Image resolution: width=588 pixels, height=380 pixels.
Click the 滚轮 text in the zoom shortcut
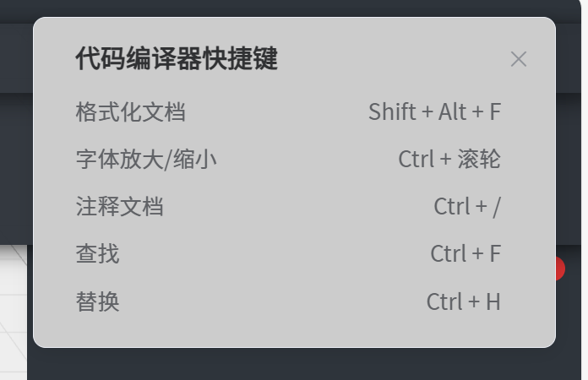479,159
